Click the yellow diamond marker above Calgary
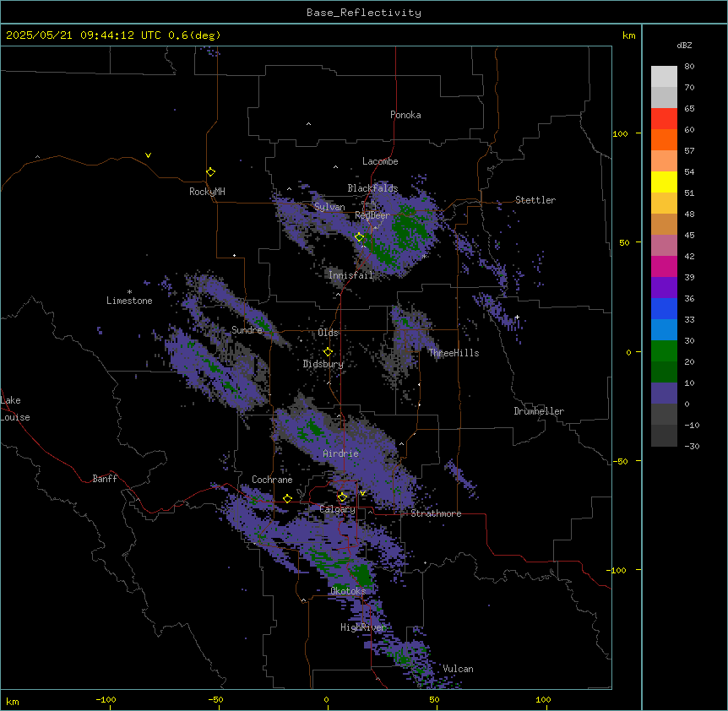 (342, 497)
